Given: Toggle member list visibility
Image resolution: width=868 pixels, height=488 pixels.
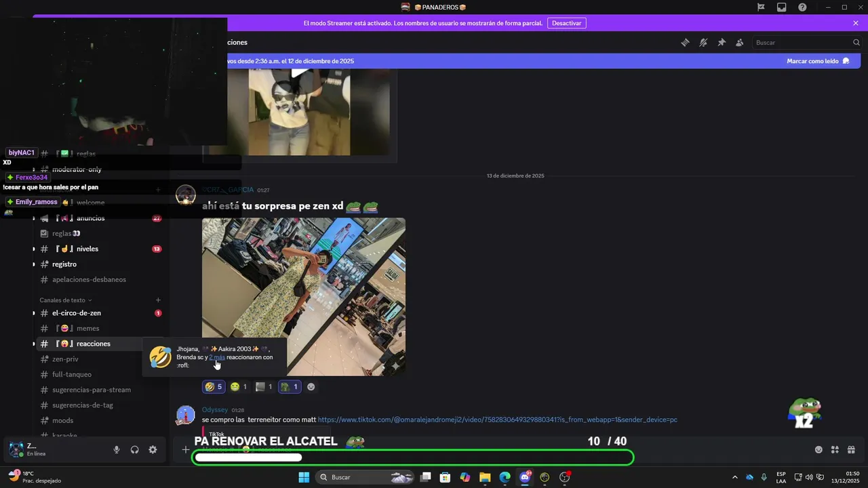Looking at the screenshot, I should coord(739,43).
